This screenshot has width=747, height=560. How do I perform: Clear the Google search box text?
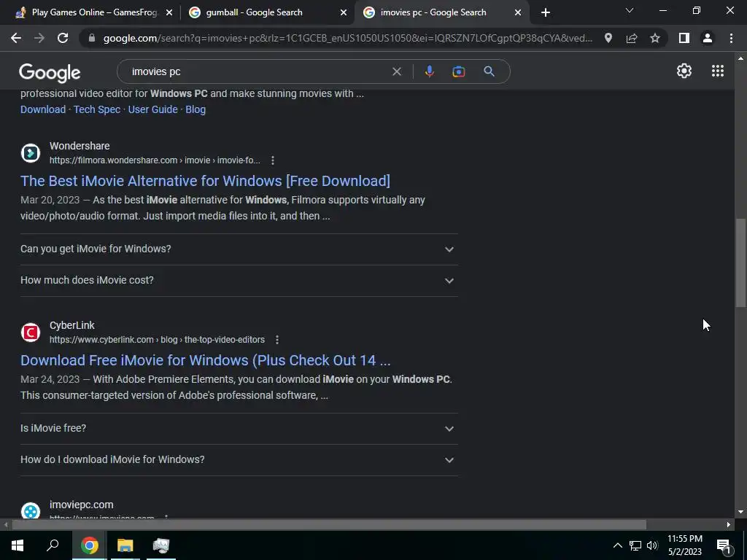point(396,71)
